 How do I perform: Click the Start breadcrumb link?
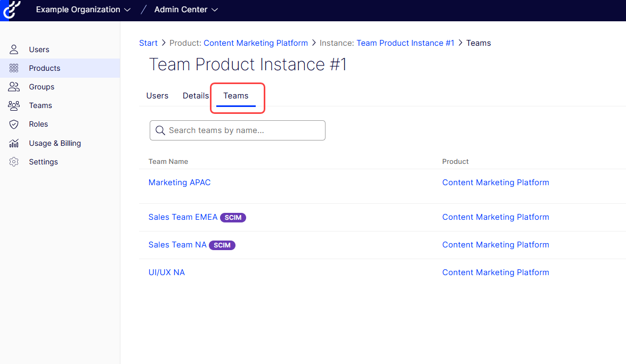[148, 43]
